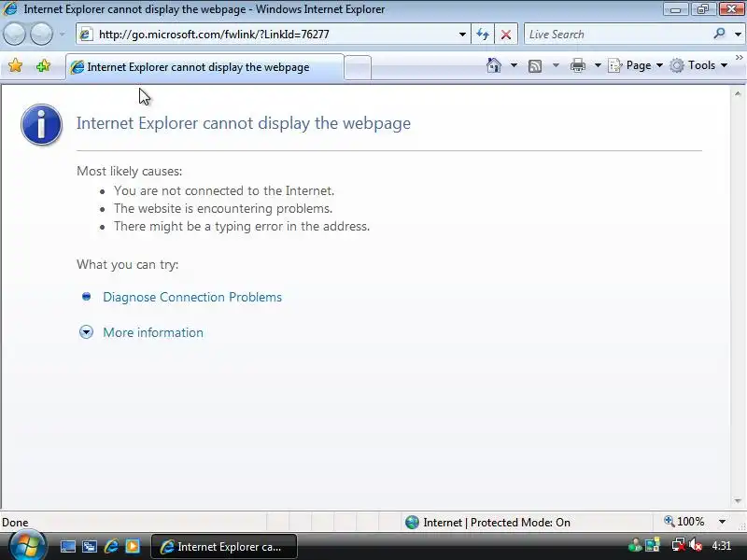Click the blue information icon

[x=41, y=124]
